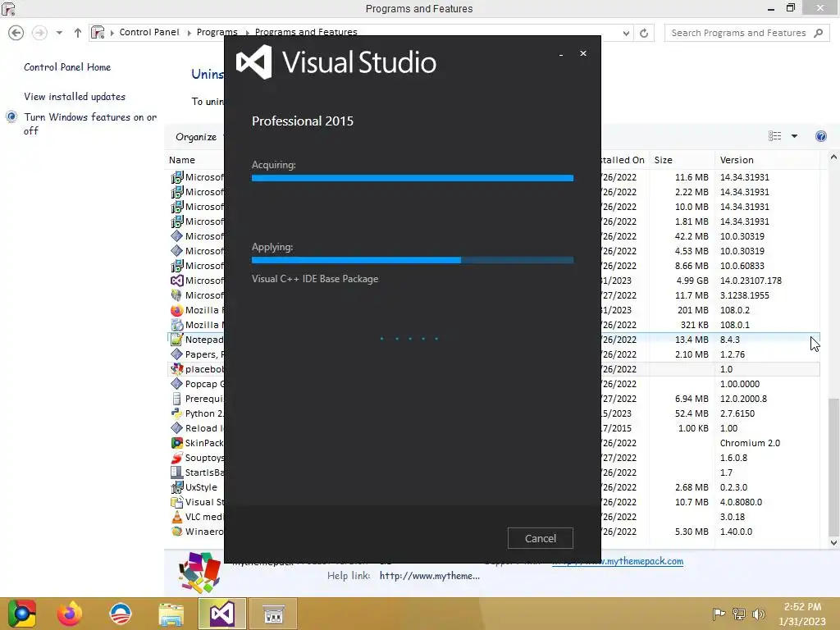
Task: Open the blue-red circle taskbar app
Action: (121, 614)
